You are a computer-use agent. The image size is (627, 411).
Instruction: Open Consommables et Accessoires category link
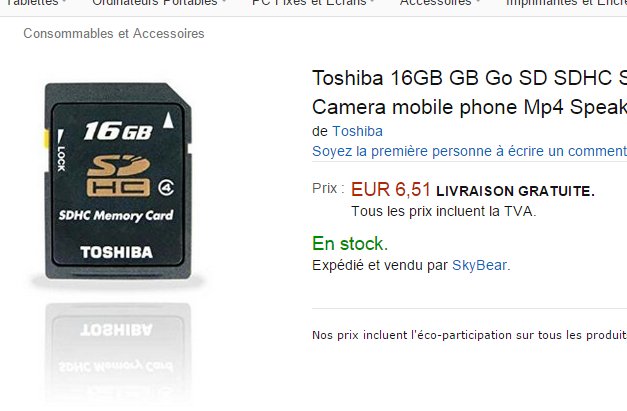(114, 33)
